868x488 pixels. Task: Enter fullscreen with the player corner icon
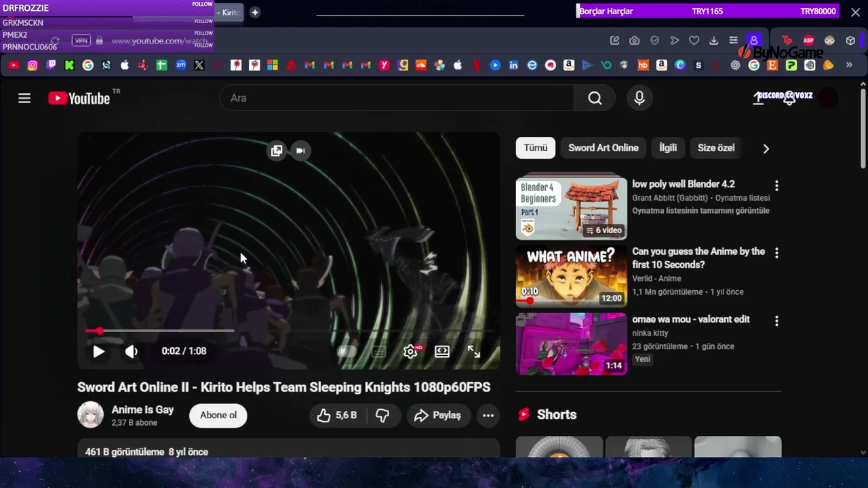point(474,351)
